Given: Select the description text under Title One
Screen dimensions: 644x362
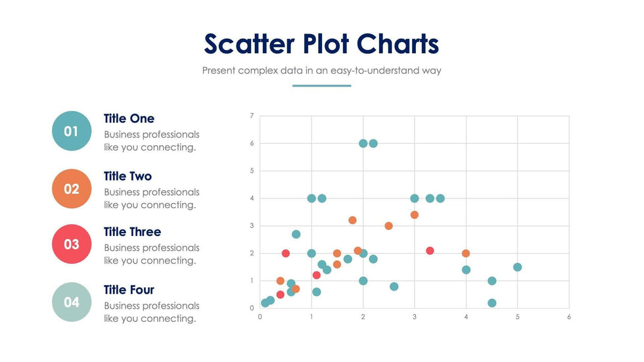Looking at the screenshot, I should (151, 141).
